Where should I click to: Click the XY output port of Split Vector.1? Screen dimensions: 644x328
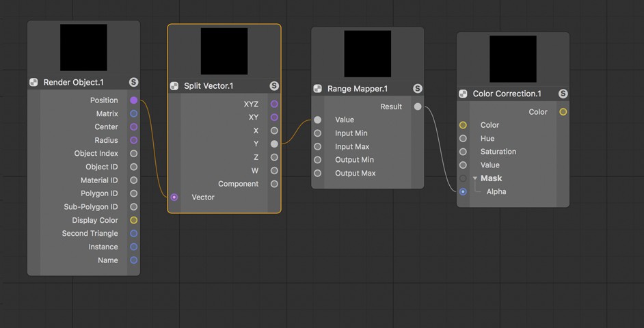pyautogui.click(x=274, y=118)
